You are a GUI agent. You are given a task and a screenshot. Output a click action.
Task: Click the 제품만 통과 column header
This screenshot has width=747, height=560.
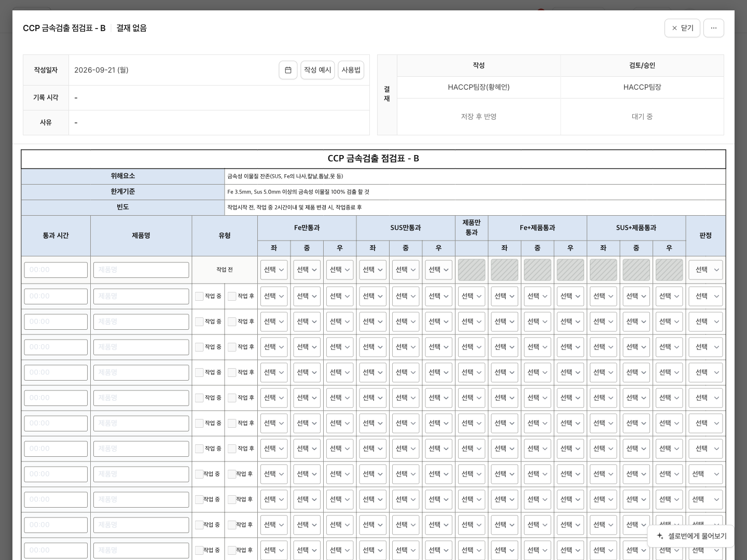[472, 228]
